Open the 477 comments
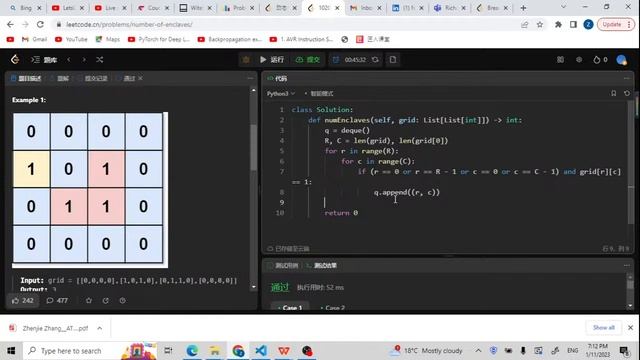The width and height of the screenshot is (640, 360). tap(57, 301)
